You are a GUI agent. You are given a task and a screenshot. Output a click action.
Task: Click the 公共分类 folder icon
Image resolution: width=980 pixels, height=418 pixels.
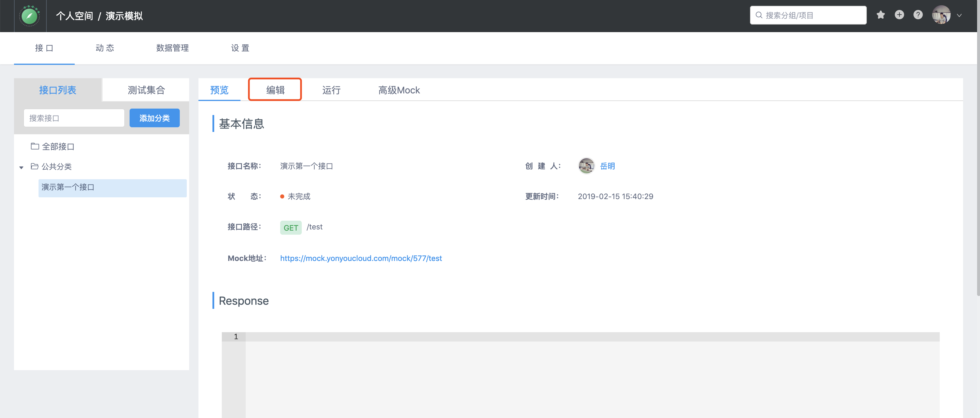35,167
